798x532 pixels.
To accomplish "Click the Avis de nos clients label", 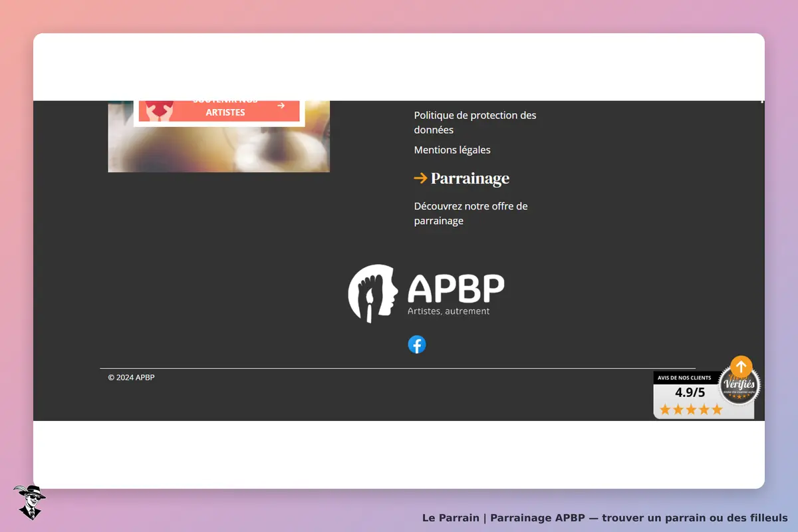I will tap(684, 378).
